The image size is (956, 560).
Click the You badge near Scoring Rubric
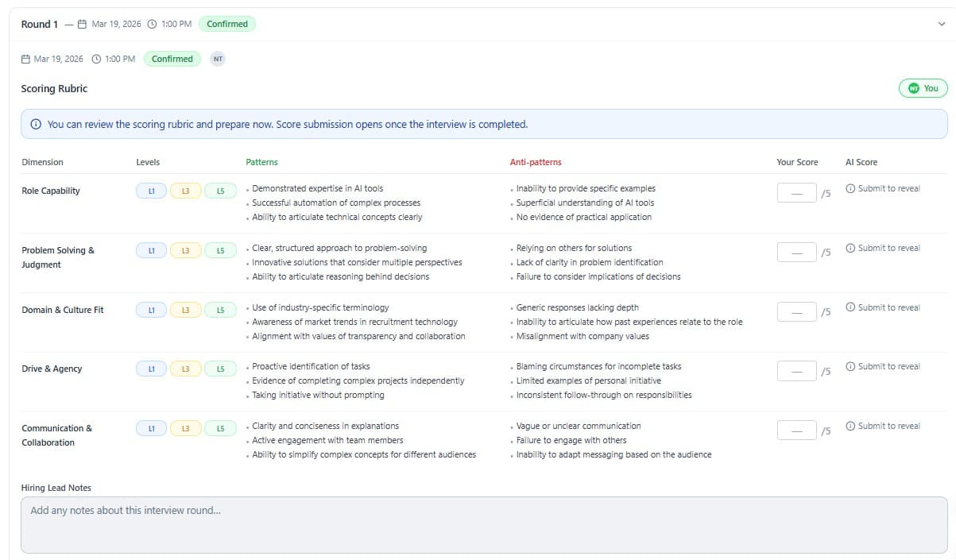(923, 88)
